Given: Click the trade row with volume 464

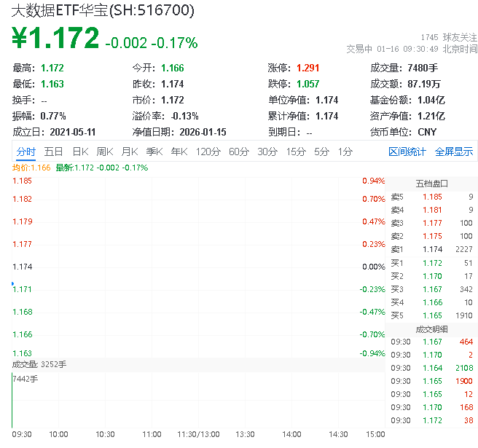Looking at the screenshot, I should (x=431, y=342).
